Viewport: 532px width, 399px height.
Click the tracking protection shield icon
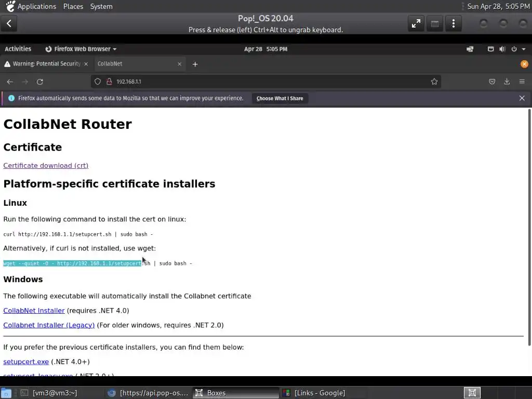coord(98,82)
